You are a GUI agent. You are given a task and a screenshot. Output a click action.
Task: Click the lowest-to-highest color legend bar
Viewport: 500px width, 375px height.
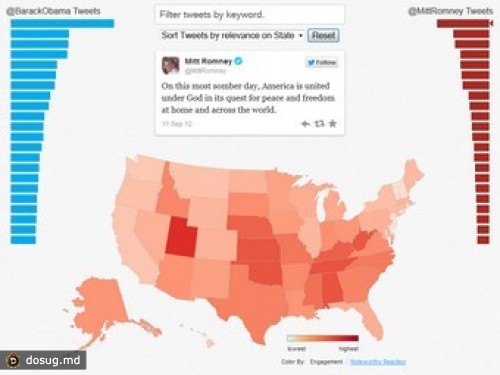point(323,338)
